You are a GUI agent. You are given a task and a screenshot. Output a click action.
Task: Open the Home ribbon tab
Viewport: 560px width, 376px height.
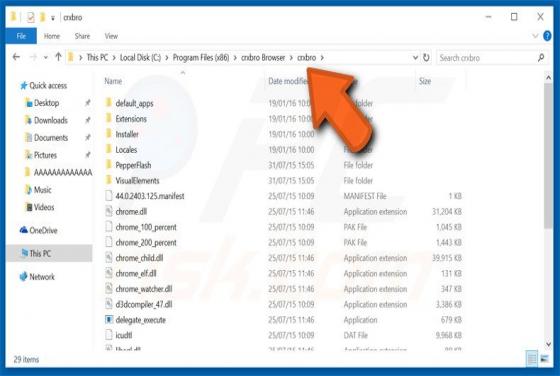[x=52, y=36]
